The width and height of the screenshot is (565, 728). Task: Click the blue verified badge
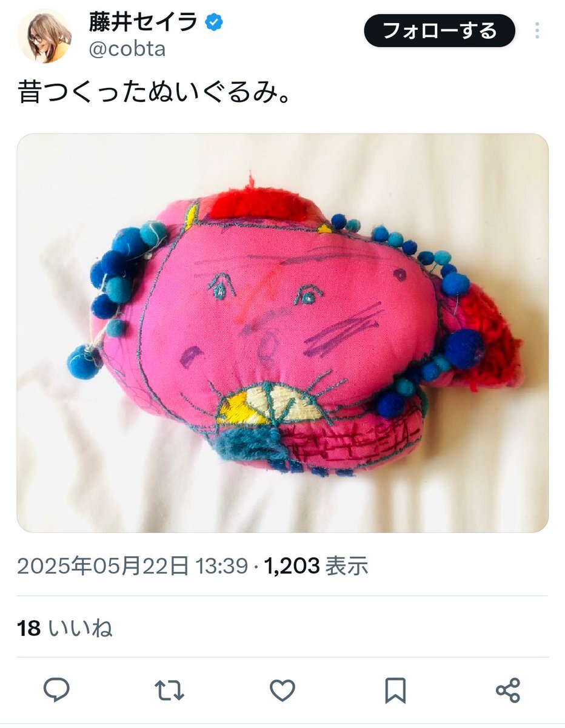point(213,22)
